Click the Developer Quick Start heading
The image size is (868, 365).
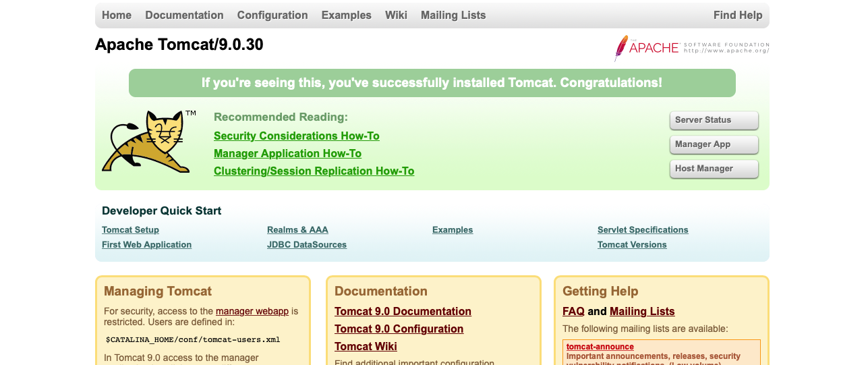161,210
